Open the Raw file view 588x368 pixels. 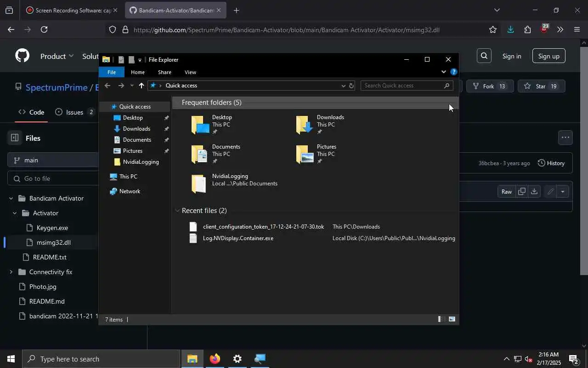(x=506, y=191)
